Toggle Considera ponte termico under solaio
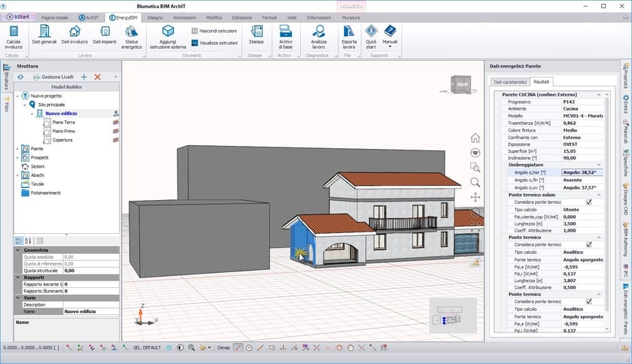 588,202
